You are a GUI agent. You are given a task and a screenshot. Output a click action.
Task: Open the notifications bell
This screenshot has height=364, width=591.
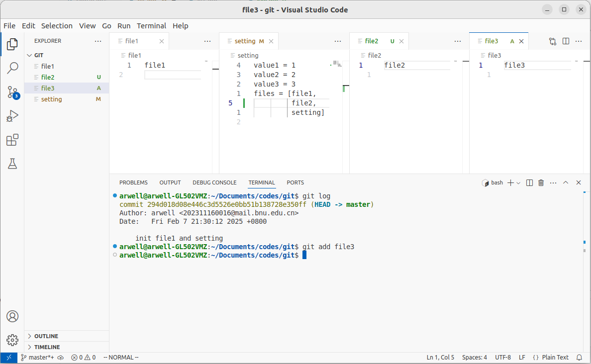click(x=579, y=358)
